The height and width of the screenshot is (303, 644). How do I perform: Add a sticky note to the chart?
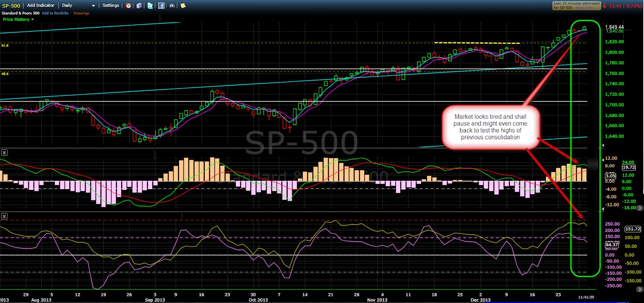pos(183,6)
